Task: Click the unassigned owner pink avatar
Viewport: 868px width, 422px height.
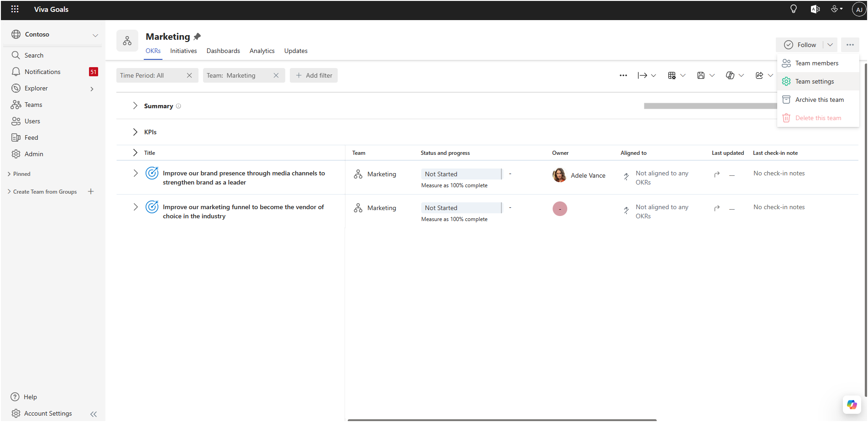Action: tap(559, 209)
